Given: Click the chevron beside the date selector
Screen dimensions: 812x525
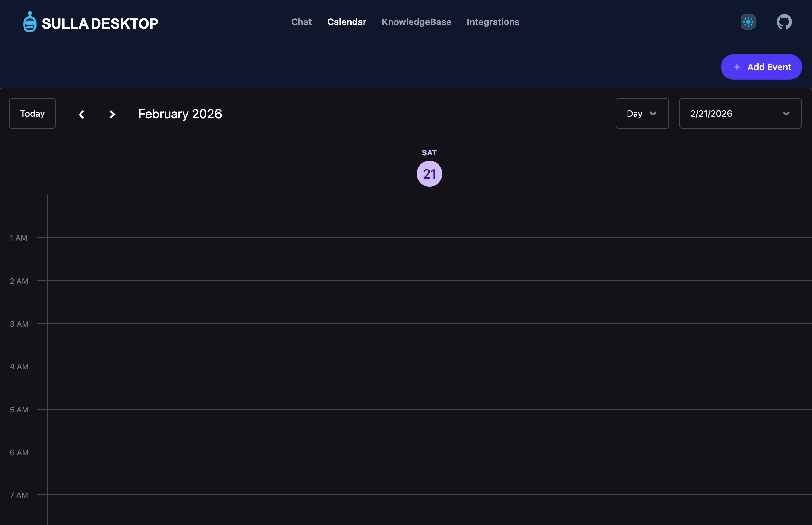Looking at the screenshot, I should 786,114.
